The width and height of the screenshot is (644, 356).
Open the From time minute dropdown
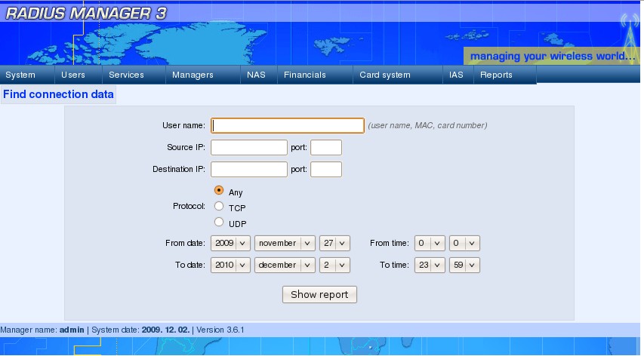point(464,243)
